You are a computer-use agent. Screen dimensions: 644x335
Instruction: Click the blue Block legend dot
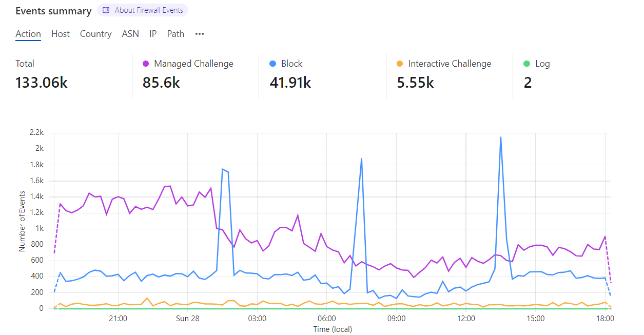pos(273,64)
